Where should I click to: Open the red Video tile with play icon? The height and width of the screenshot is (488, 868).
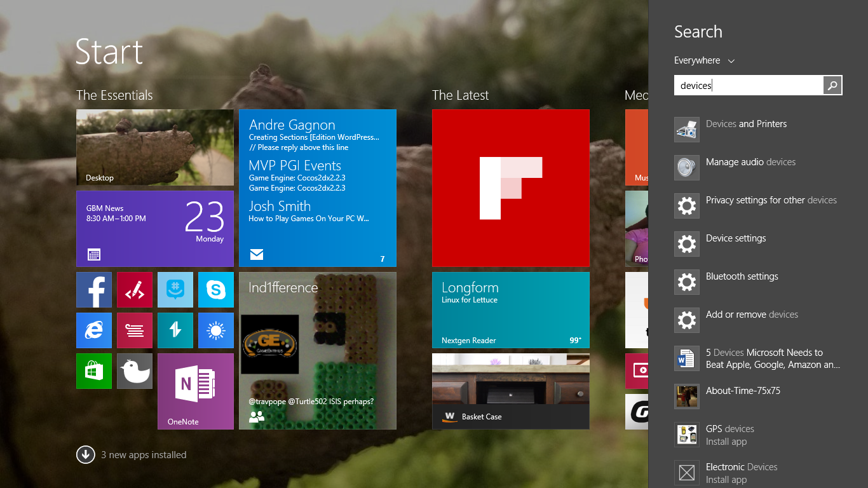637,371
